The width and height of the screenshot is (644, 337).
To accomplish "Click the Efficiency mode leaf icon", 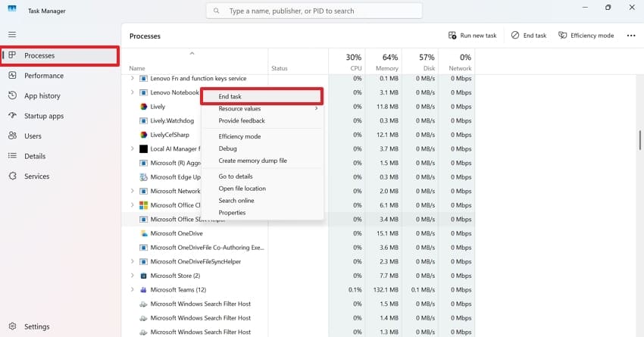I will pyautogui.click(x=563, y=36).
